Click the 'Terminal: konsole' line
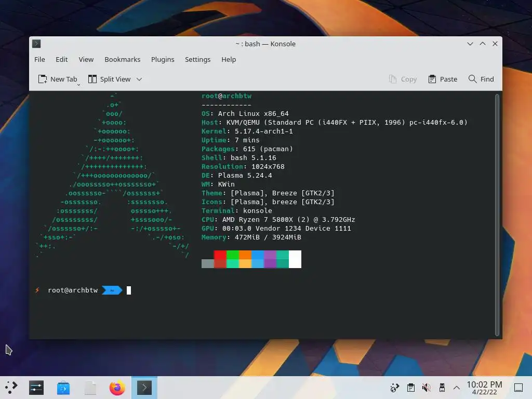 237,211
